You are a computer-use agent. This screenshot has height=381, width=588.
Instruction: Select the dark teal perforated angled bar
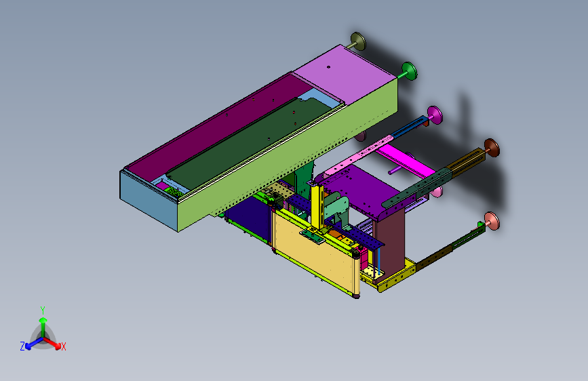pyautogui.click(x=417, y=189)
